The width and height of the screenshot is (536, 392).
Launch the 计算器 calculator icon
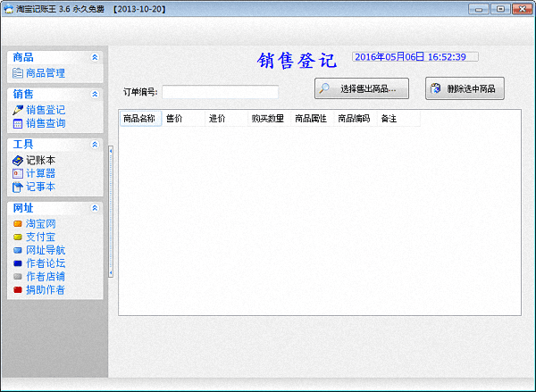click(18, 173)
